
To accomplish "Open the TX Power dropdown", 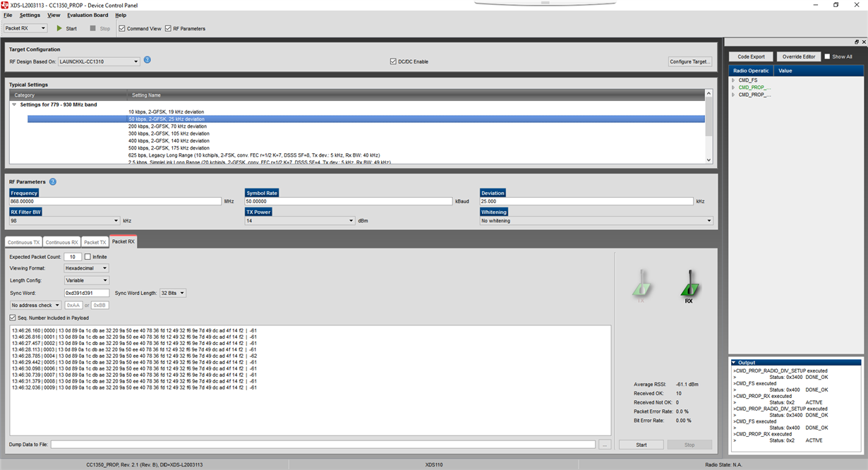I will pos(300,221).
